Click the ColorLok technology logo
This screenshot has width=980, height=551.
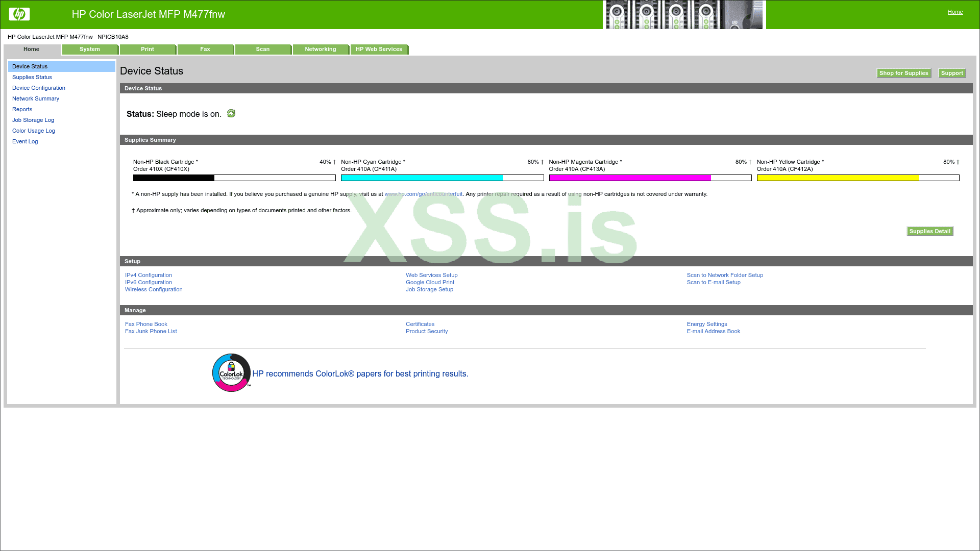231,373
